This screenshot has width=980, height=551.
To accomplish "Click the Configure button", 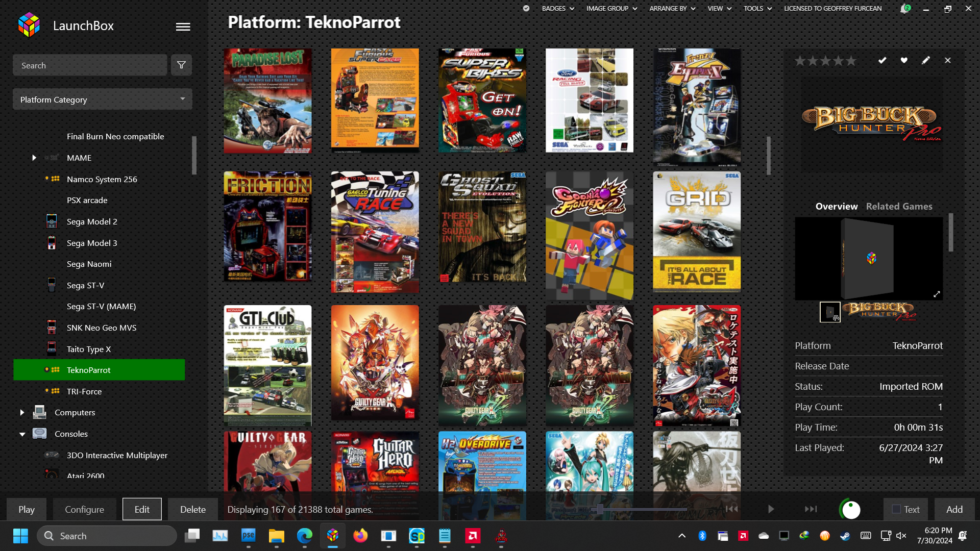I will tap(85, 509).
